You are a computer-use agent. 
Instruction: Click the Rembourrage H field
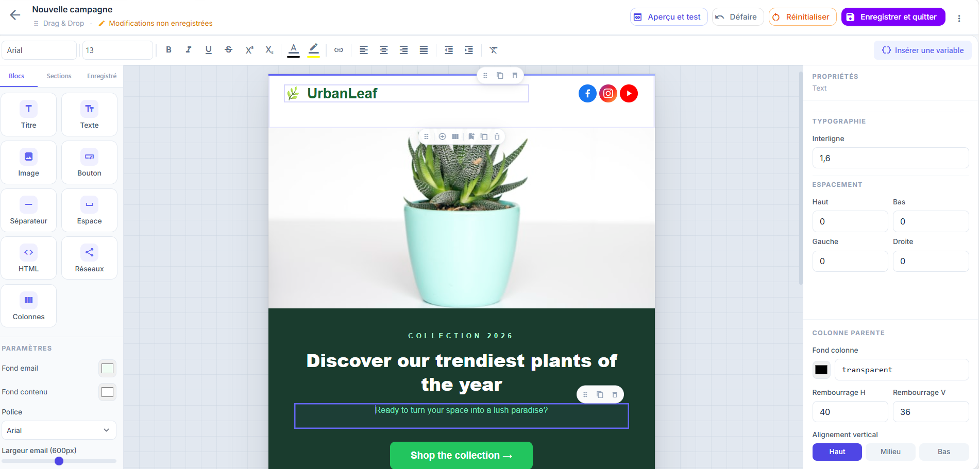(x=850, y=412)
